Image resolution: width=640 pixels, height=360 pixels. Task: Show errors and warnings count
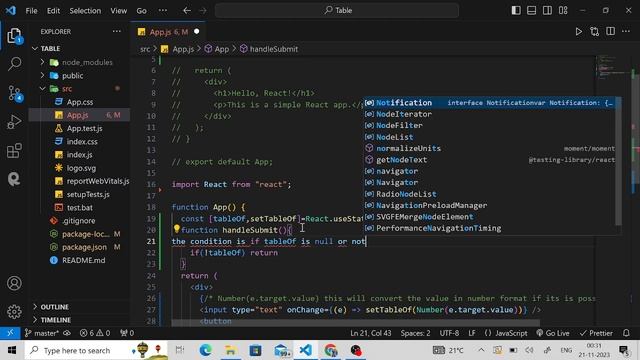[95, 333]
